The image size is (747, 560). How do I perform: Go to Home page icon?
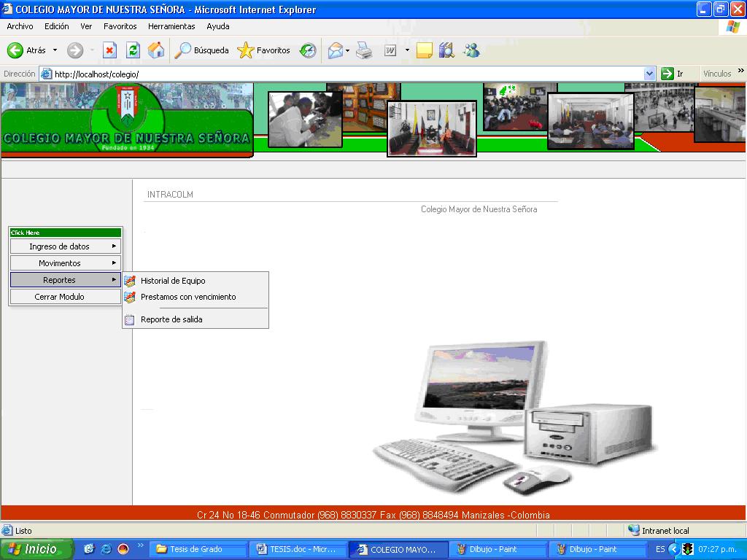[x=156, y=50]
